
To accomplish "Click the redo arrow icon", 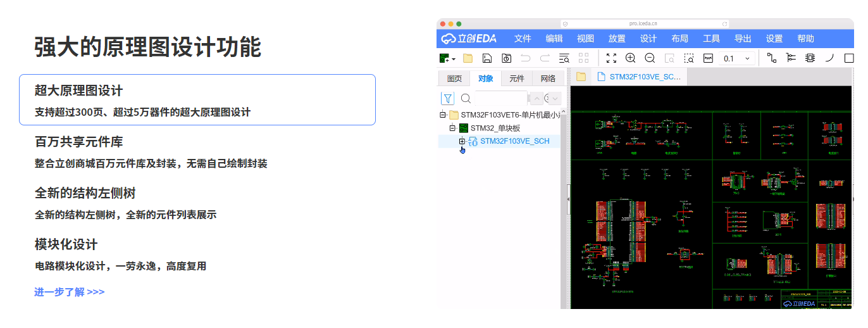I will point(544,58).
